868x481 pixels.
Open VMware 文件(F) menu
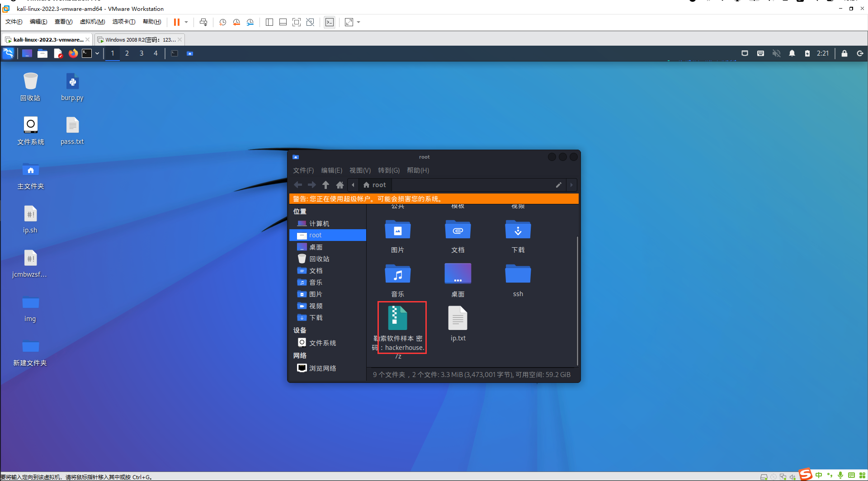pos(14,22)
